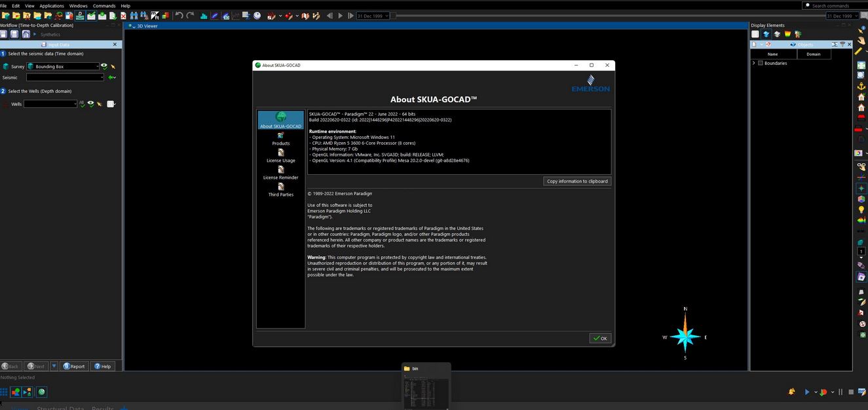Select Third Parties in About dialog
Screen dimensions: 868x410
[280, 190]
